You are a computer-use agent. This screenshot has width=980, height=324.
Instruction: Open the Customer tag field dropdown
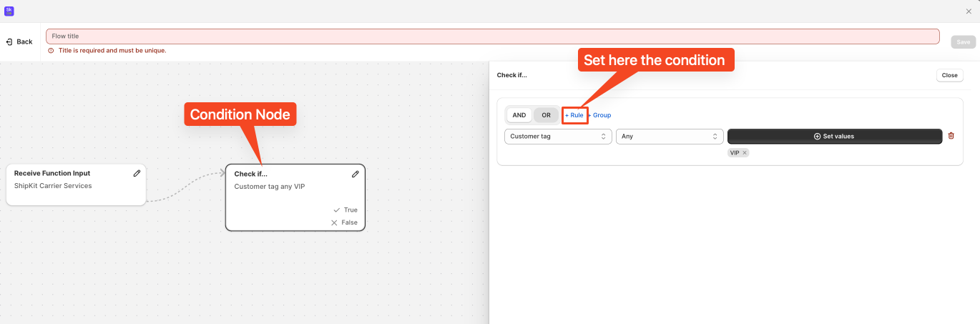(558, 137)
